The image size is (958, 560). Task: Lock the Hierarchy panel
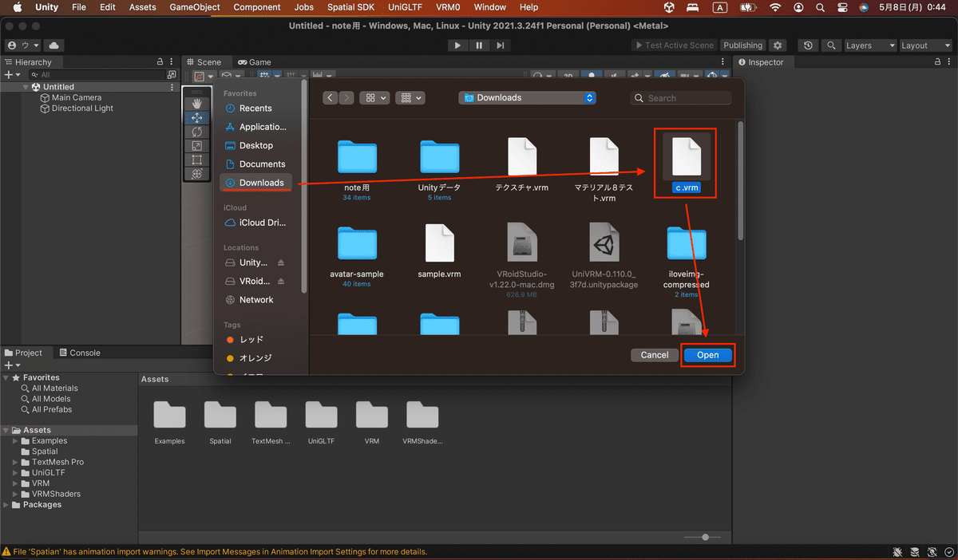[159, 61]
